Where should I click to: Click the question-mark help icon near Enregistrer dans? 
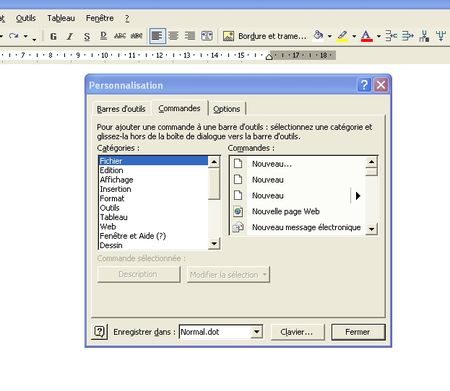tap(100, 332)
